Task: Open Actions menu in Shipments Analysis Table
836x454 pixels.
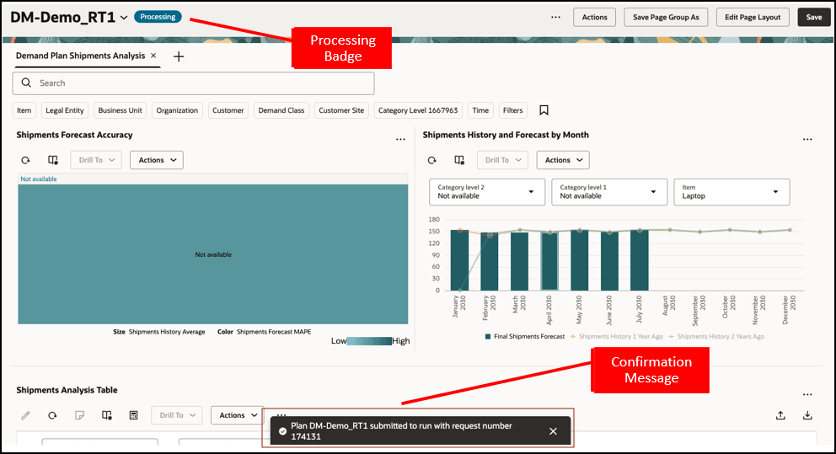Action: 238,415
